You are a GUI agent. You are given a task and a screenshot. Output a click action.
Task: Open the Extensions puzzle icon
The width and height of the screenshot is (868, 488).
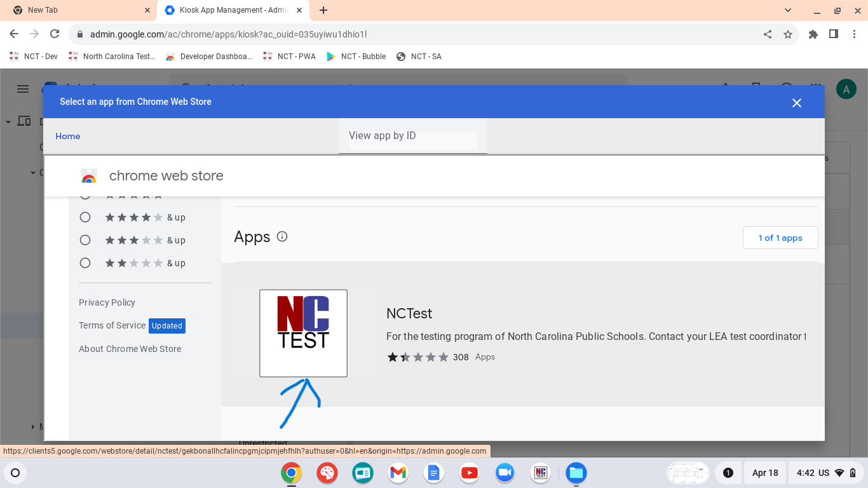(813, 34)
